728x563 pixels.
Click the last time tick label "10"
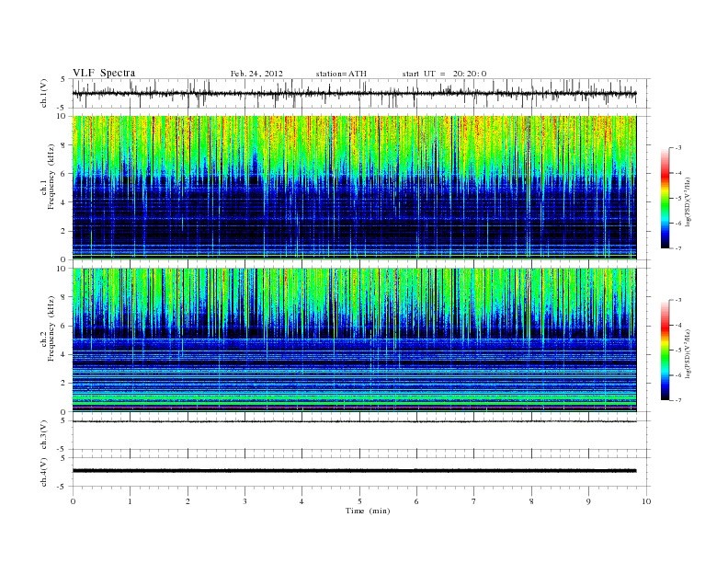[646, 501]
